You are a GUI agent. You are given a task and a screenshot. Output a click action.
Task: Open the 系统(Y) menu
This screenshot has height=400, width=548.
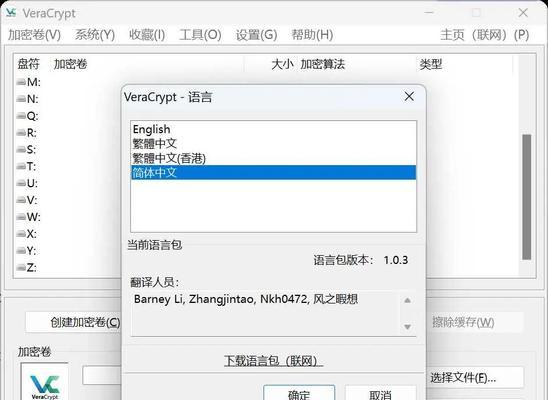point(95,35)
